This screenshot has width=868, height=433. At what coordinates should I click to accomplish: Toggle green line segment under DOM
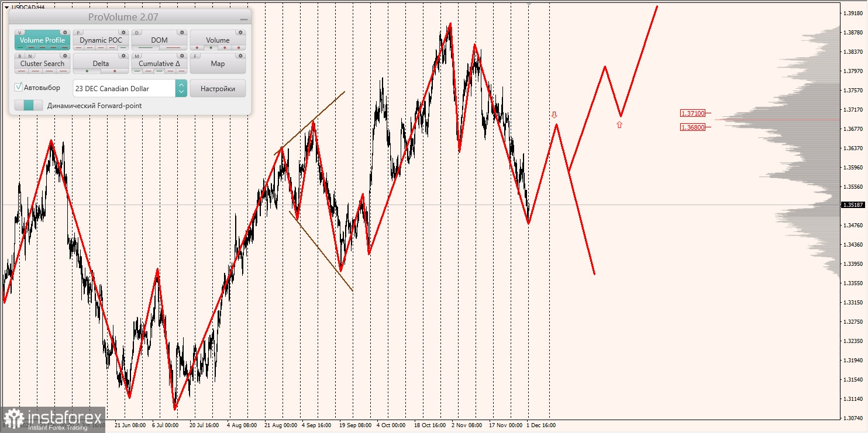click(x=145, y=47)
